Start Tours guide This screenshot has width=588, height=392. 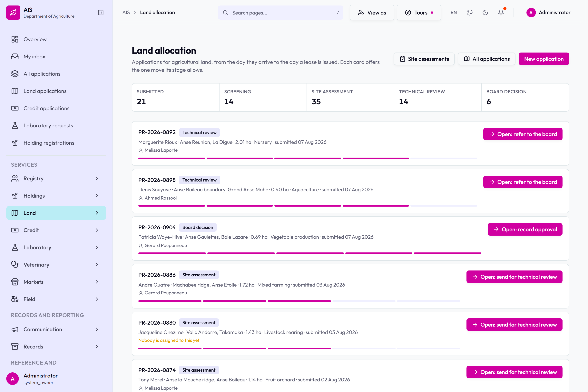click(419, 13)
